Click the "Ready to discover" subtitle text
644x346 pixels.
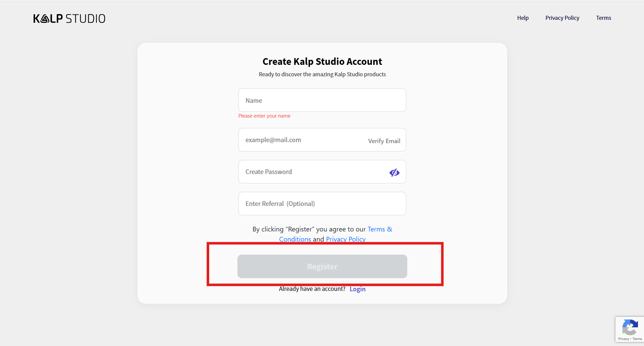coord(322,74)
